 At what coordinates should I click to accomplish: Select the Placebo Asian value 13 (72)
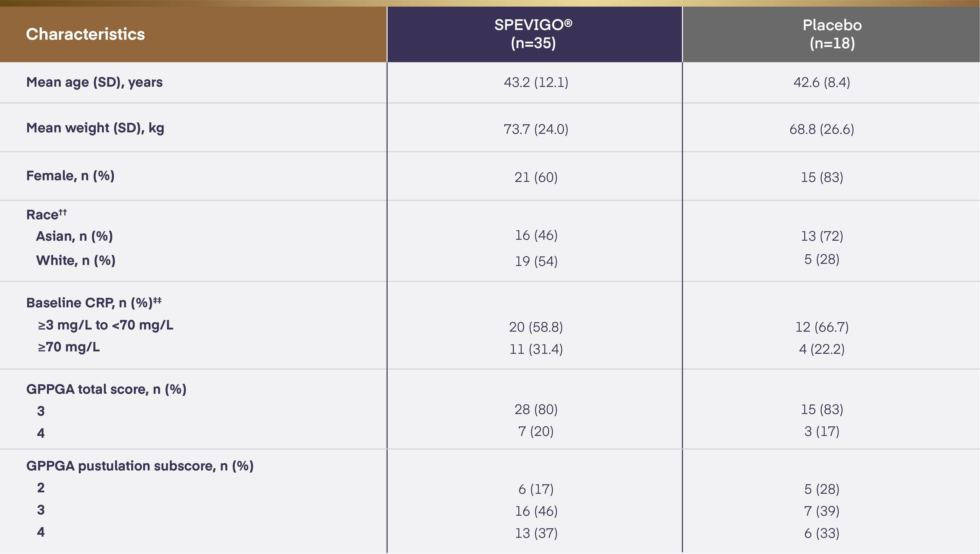coord(822,236)
